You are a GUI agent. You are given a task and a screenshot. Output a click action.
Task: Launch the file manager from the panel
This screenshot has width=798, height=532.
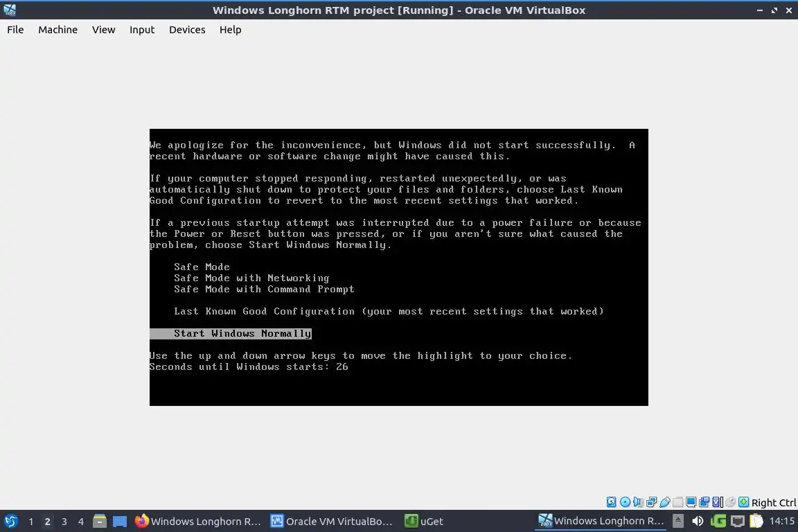click(100, 522)
